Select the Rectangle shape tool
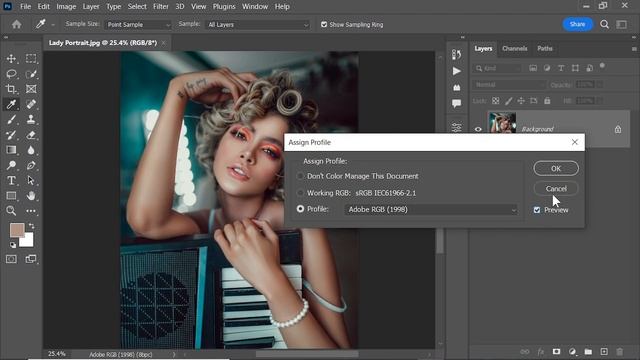The height and width of the screenshot is (360, 640). [x=11, y=196]
